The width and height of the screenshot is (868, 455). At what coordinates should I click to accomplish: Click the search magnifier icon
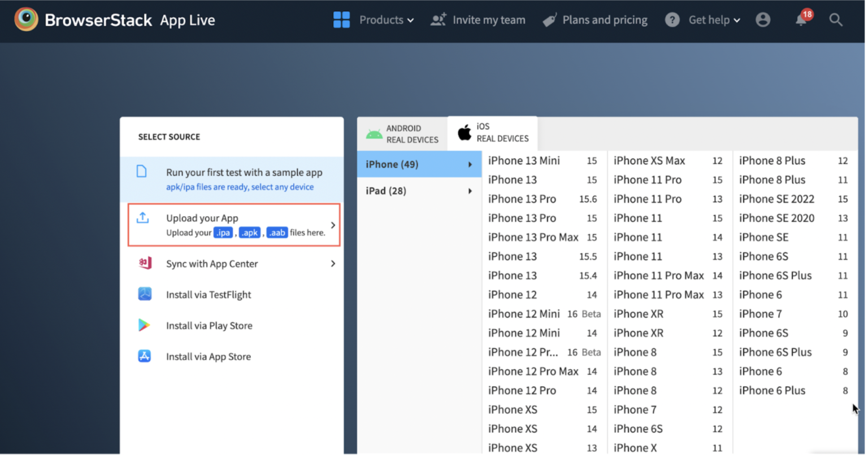[x=836, y=20]
